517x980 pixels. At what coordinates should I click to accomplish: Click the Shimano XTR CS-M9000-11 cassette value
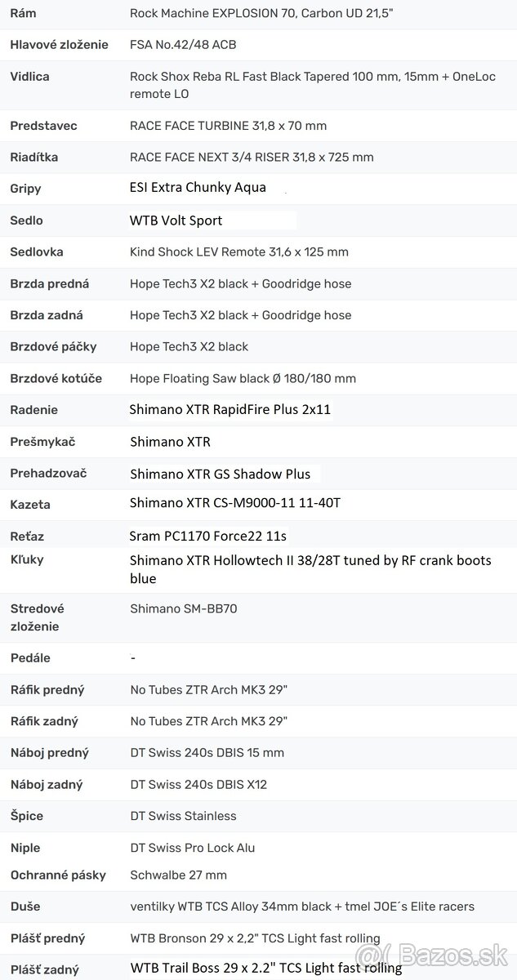coord(234,504)
